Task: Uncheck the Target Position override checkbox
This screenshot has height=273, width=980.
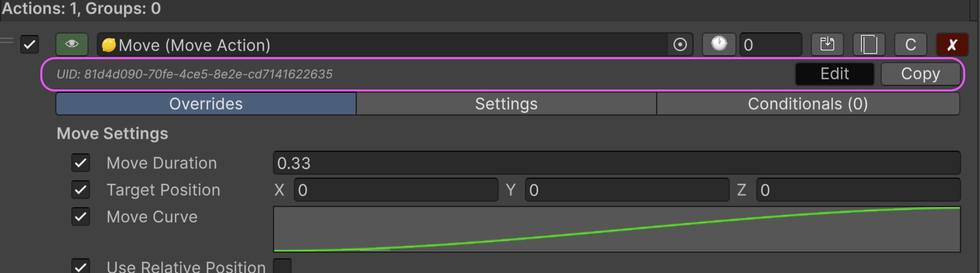Action: pos(81,190)
